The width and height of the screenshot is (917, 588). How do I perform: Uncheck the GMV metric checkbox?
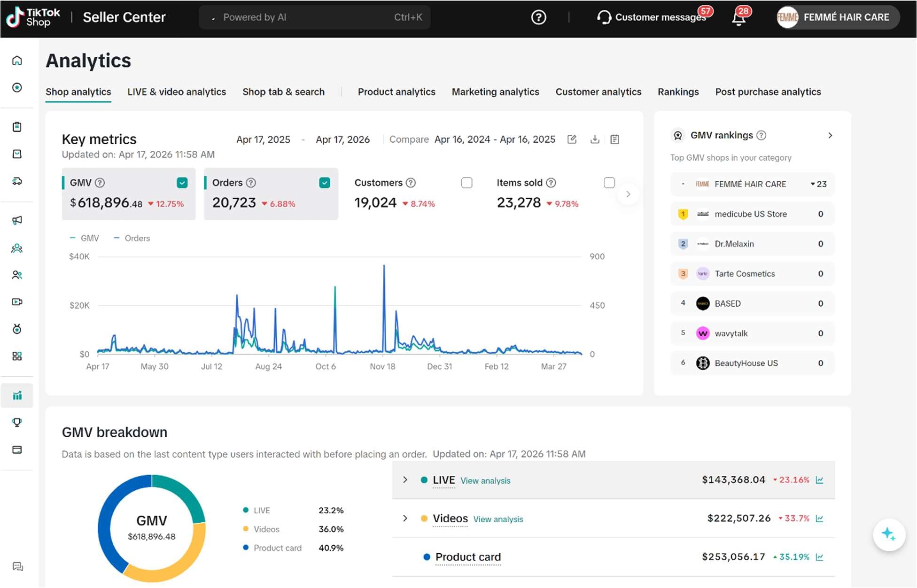click(182, 183)
